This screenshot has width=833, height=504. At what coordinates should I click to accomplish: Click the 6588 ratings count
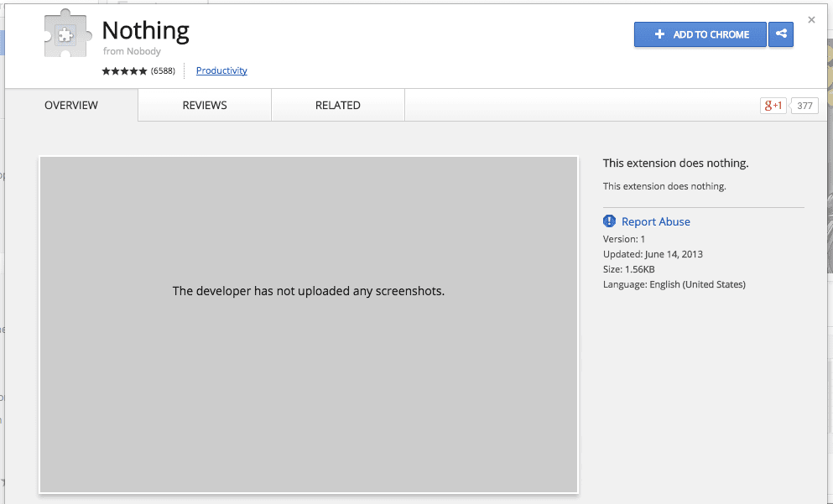coord(163,71)
